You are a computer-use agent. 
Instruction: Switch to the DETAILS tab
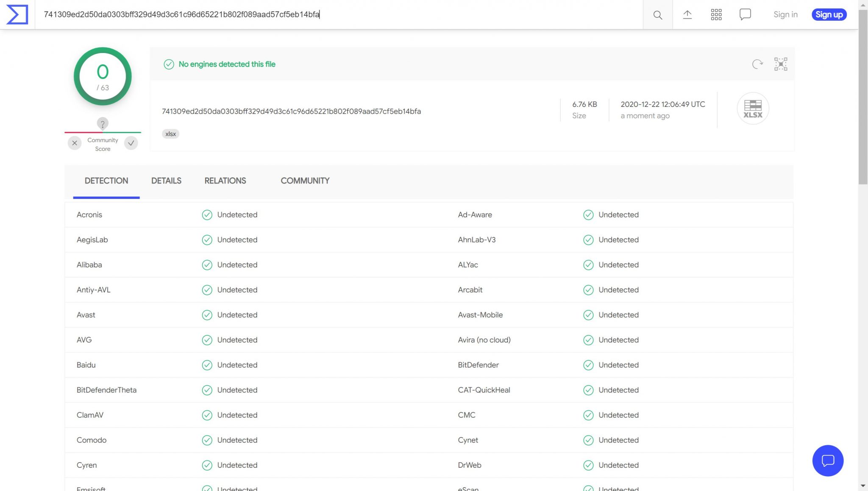coord(166,181)
